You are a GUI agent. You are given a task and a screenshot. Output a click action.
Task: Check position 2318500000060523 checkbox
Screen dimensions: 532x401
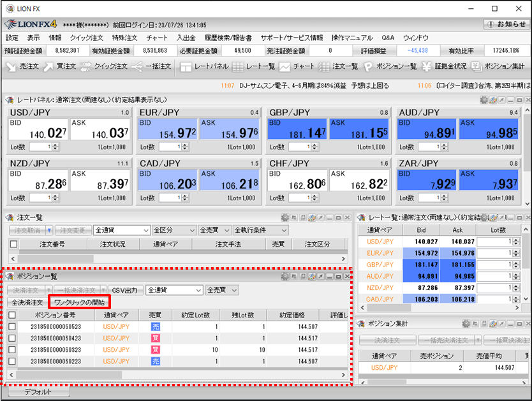(12, 327)
